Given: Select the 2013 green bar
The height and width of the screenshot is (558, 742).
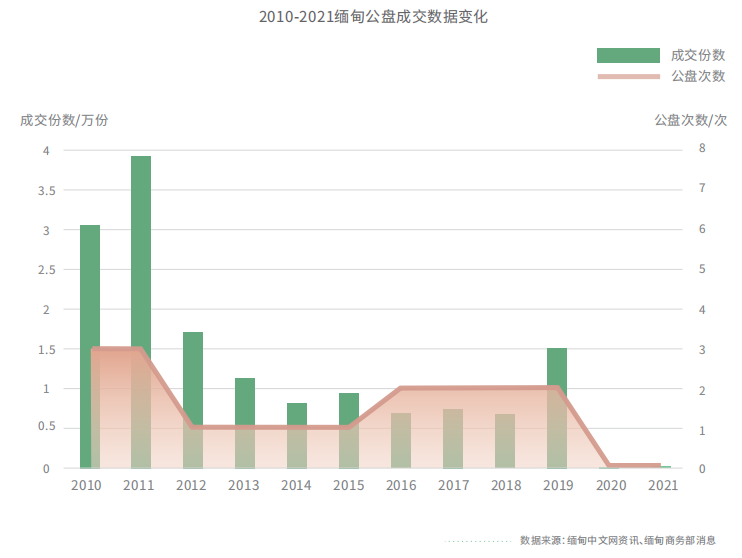Looking at the screenshot, I should (245, 423).
